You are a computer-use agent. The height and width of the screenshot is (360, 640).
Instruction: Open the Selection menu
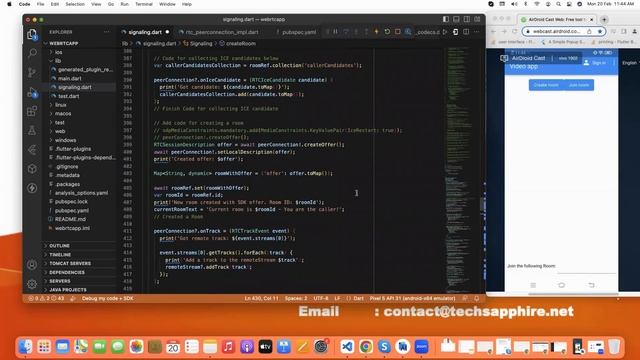pyautogui.click(x=75, y=4)
